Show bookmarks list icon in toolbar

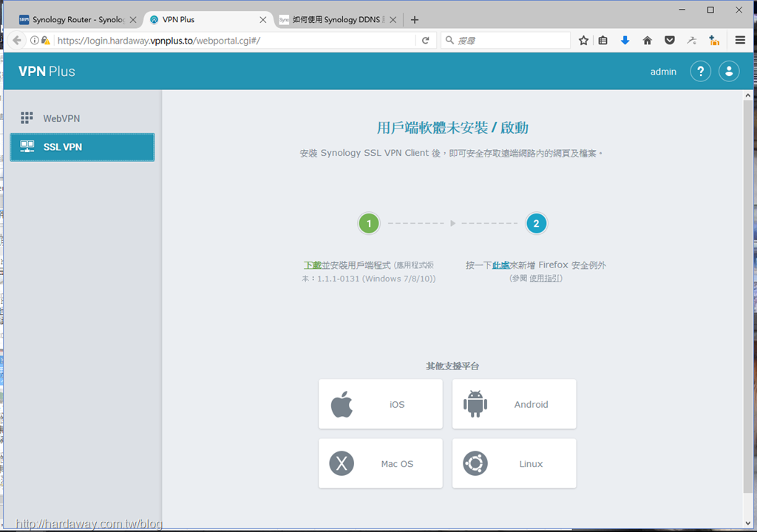(602, 41)
